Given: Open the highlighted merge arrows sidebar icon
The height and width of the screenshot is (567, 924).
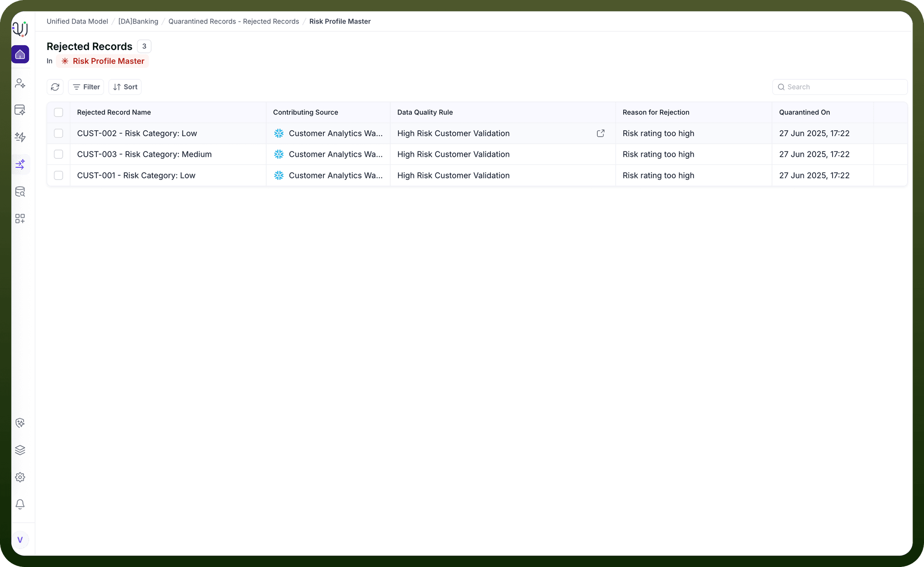Looking at the screenshot, I should click(x=20, y=164).
